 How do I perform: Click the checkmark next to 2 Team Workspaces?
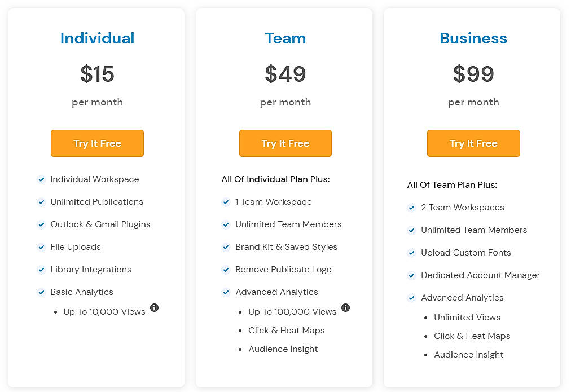[x=412, y=208]
